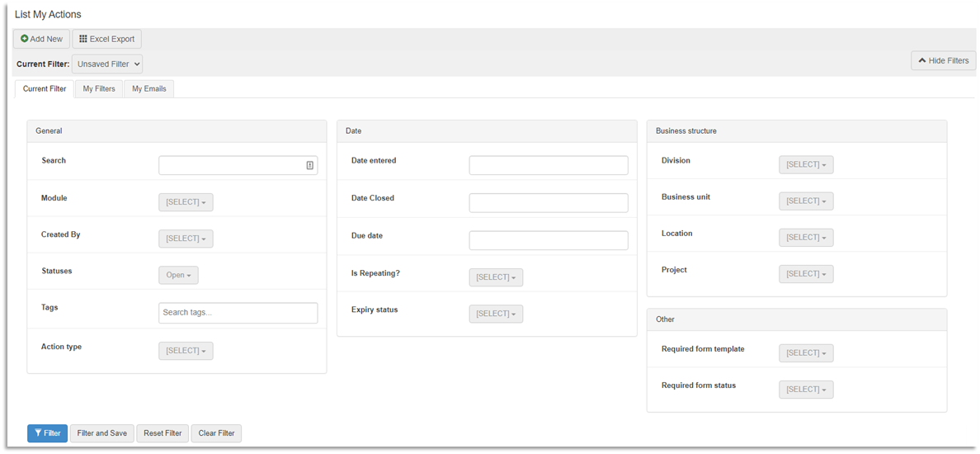Open the Required form template dropdown
This screenshot has width=980, height=454.
point(806,353)
